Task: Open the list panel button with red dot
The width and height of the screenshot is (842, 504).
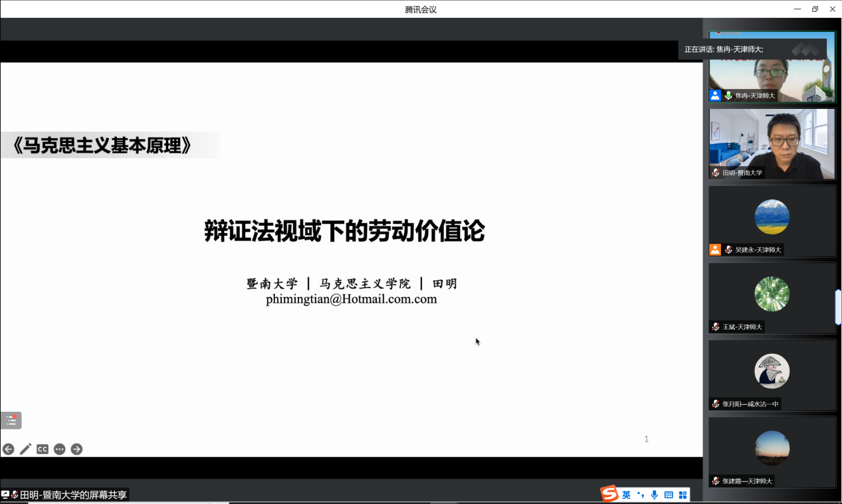Action: coord(11,420)
